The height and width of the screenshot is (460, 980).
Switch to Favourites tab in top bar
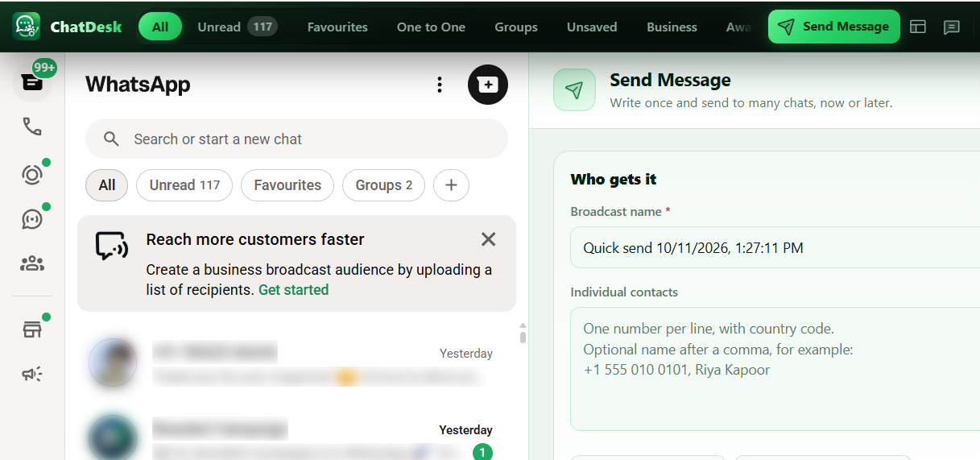click(337, 27)
